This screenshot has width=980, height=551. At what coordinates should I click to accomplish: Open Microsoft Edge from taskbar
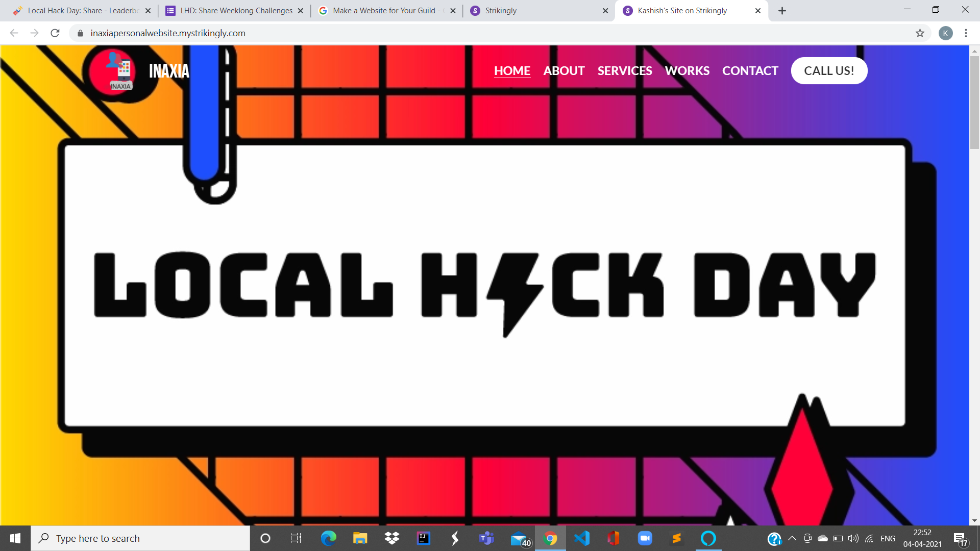point(328,538)
